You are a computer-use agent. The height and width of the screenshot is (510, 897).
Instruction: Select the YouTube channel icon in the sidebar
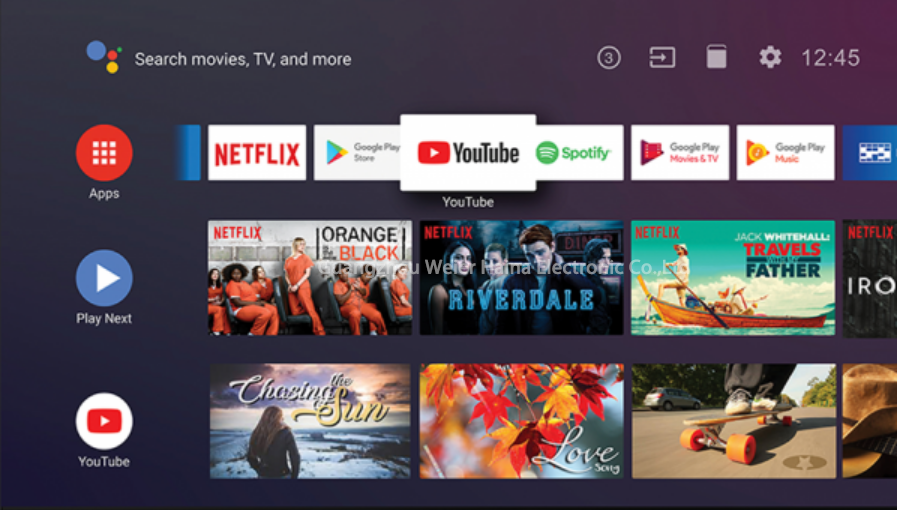click(x=104, y=421)
